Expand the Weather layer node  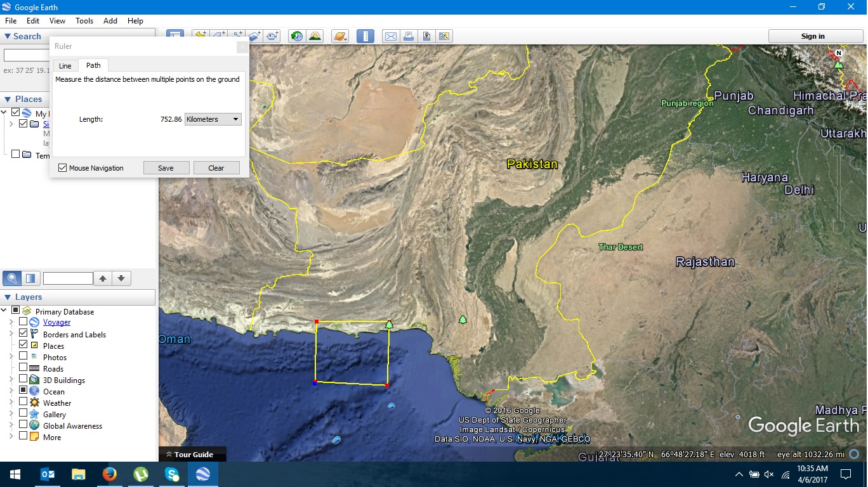11,403
